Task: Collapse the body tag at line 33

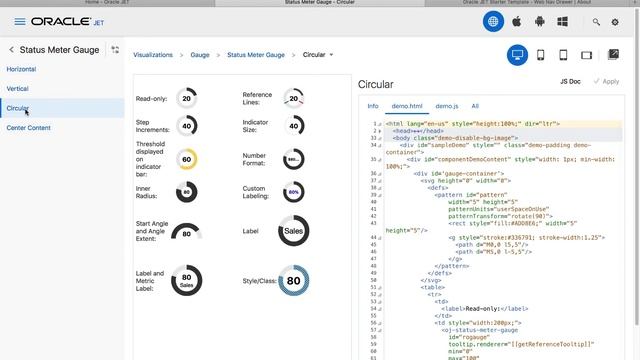Action: pos(380,138)
